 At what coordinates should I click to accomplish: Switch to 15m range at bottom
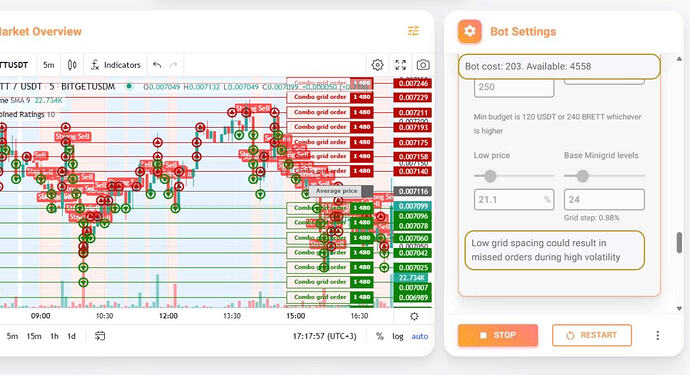coord(34,336)
